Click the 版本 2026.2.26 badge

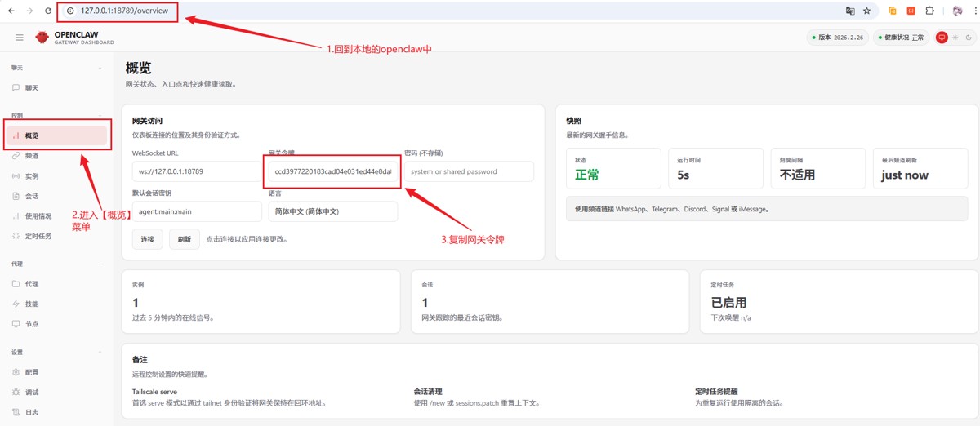click(837, 38)
